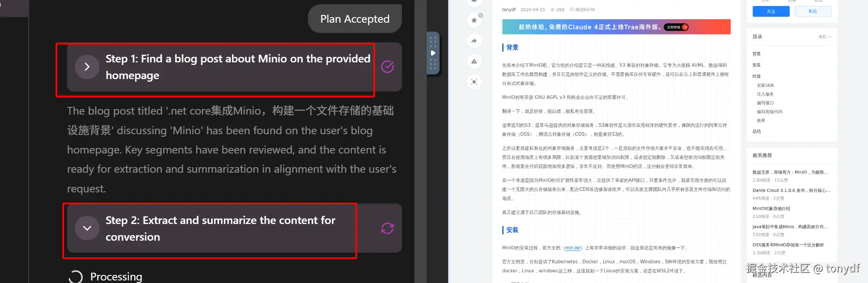Screen dimensions: 868x283
Task: Open author tonydf profile link
Action: coord(509,9)
